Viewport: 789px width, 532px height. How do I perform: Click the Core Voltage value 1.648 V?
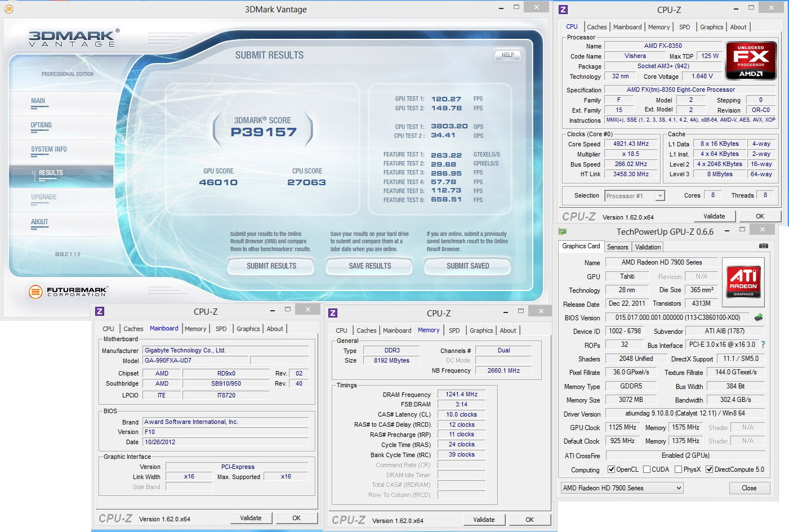[x=702, y=76]
